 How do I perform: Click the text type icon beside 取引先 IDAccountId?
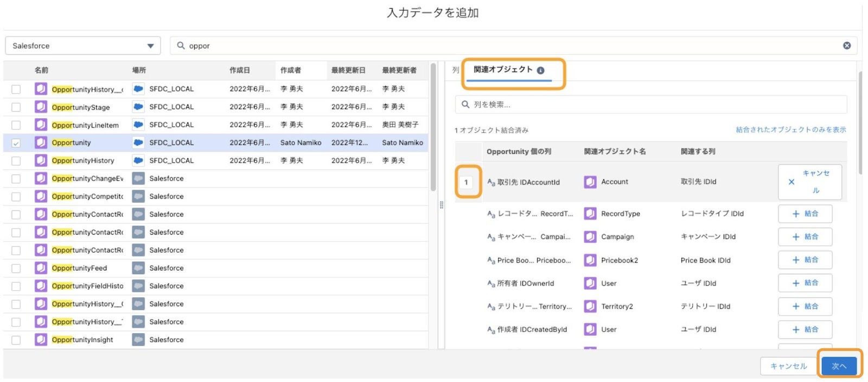[491, 183]
